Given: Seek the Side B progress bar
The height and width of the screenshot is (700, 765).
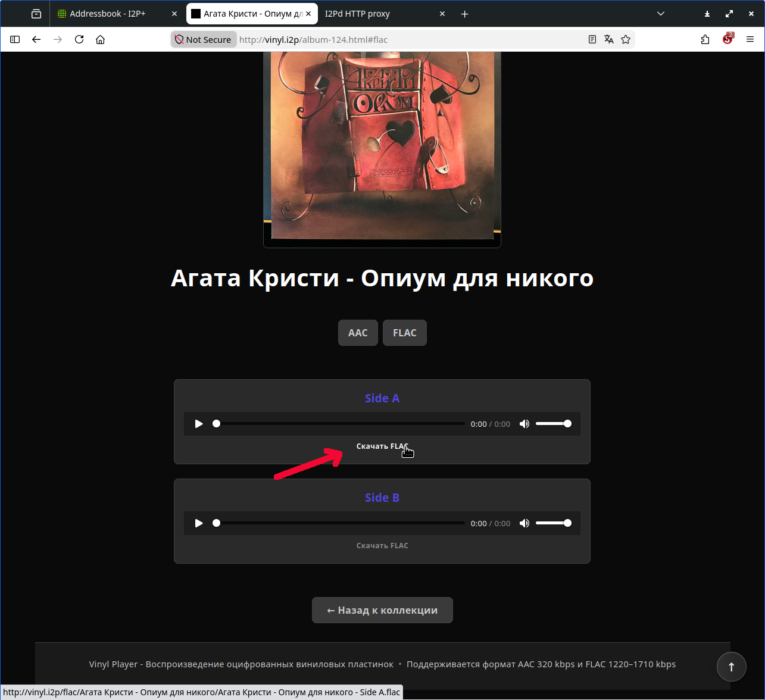Looking at the screenshot, I should click(339, 523).
